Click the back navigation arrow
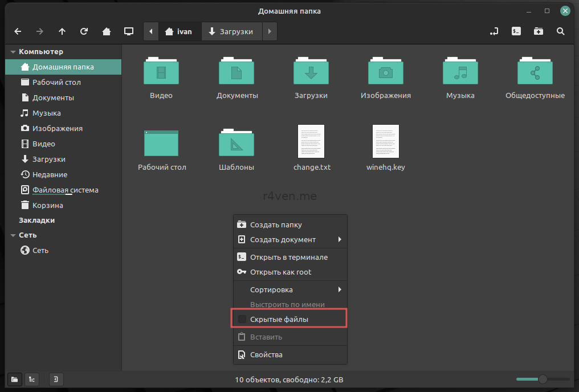 click(18, 31)
